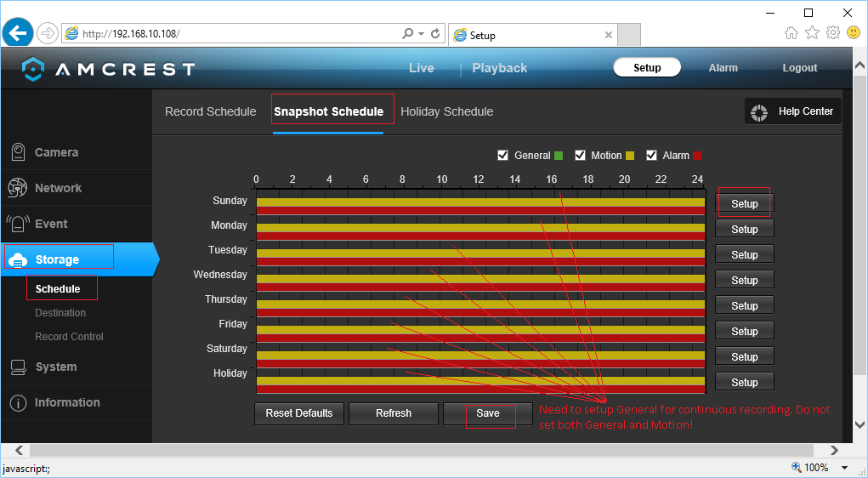Open the System settings section
Viewport: 868px width, 478px height.
(56, 367)
